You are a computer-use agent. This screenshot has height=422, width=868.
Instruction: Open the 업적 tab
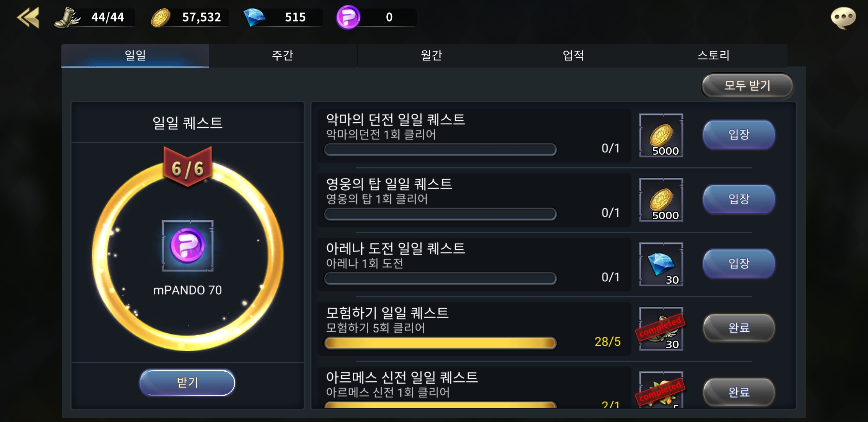pos(574,55)
